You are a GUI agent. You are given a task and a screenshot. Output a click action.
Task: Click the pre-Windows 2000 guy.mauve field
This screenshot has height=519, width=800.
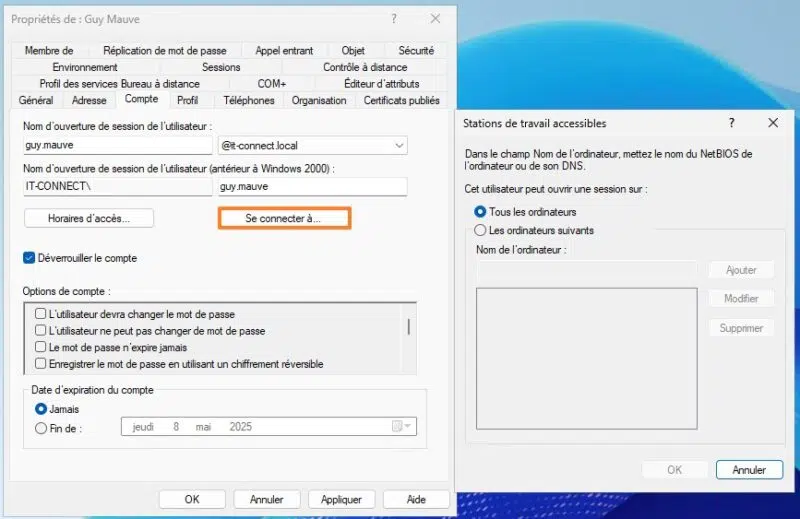tap(312, 186)
